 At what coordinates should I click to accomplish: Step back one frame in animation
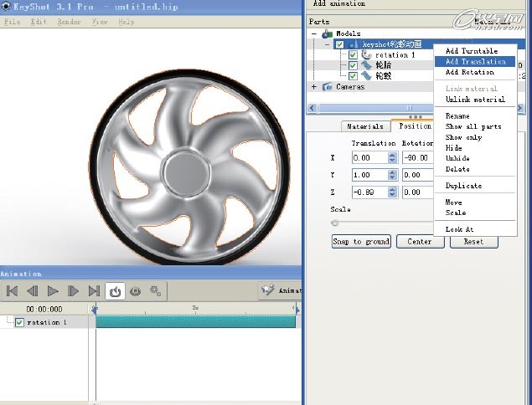click(33, 291)
